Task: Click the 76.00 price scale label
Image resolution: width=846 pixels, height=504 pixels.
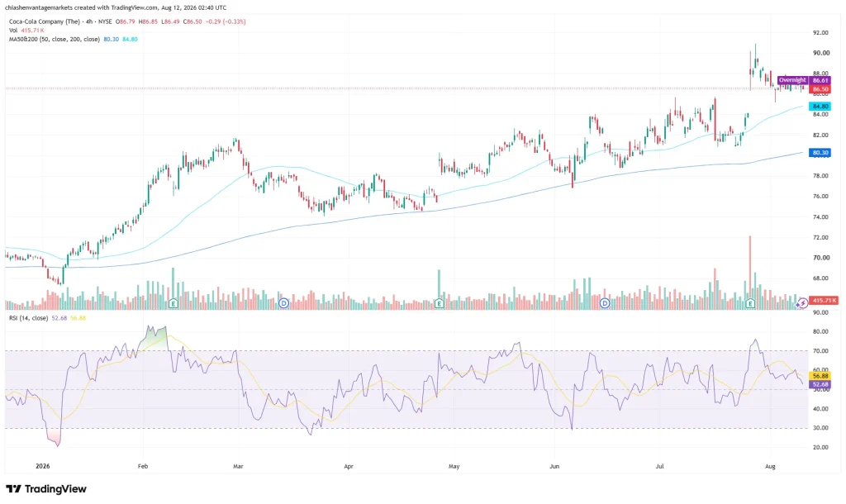Action: [x=820, y=197]
